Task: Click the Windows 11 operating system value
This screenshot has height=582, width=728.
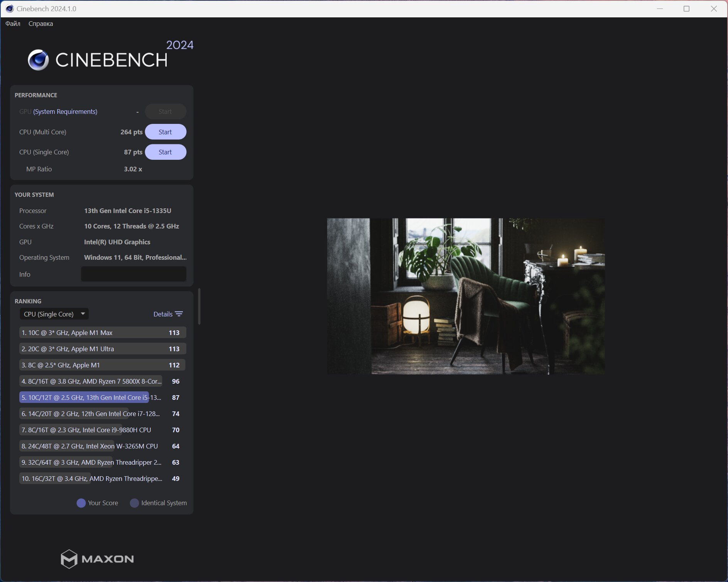Action: pos(135,257)
